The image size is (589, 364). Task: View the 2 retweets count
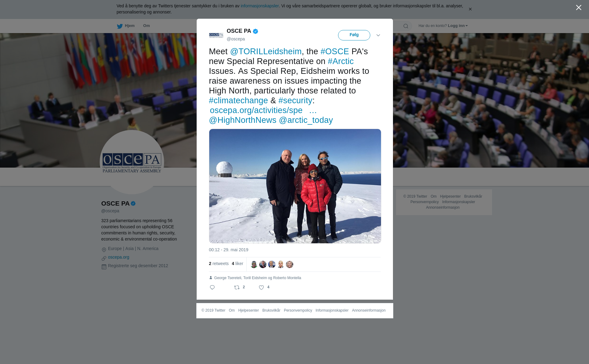(219, 264)
